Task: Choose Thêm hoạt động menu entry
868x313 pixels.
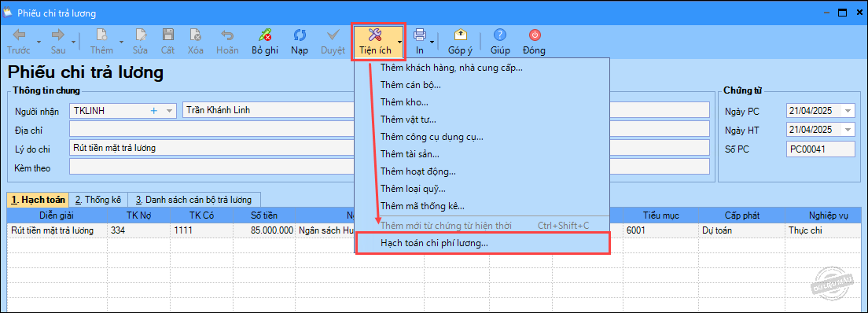Action: point(418,171)
